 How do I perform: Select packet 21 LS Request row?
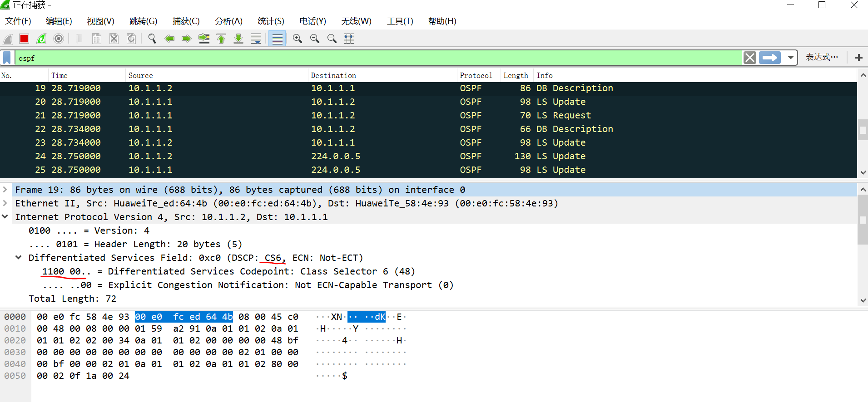tap(428, 116)
